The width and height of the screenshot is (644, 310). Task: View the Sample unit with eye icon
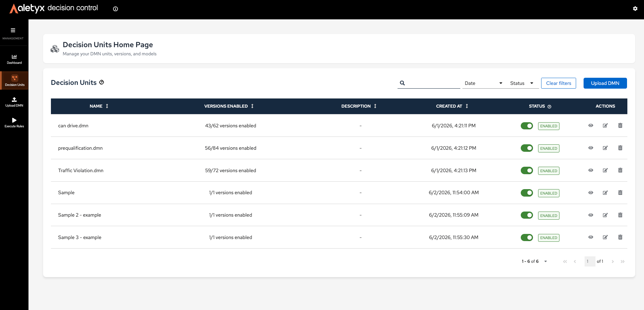[x=591, y=193]
